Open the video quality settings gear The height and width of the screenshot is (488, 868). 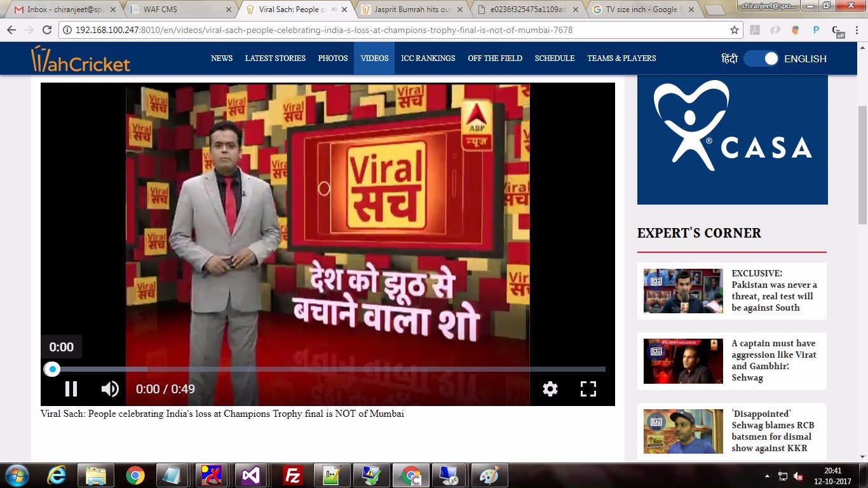(550, 389)
